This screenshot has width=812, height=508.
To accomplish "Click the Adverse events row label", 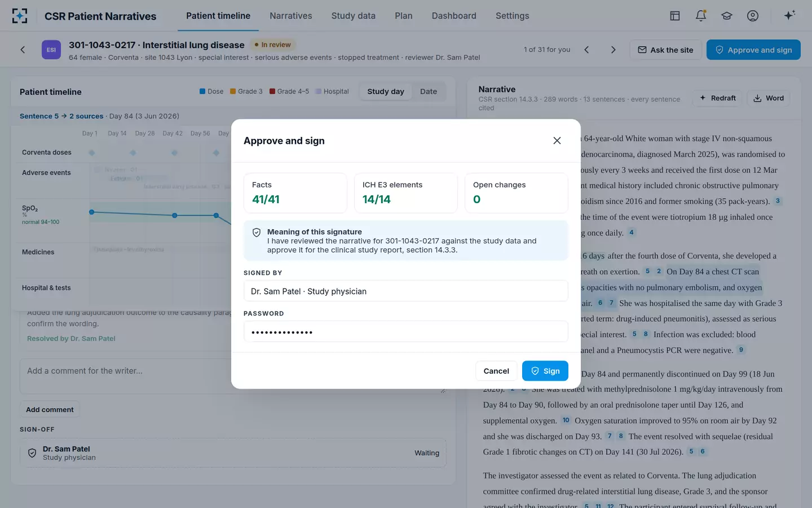I will [46, 173].
